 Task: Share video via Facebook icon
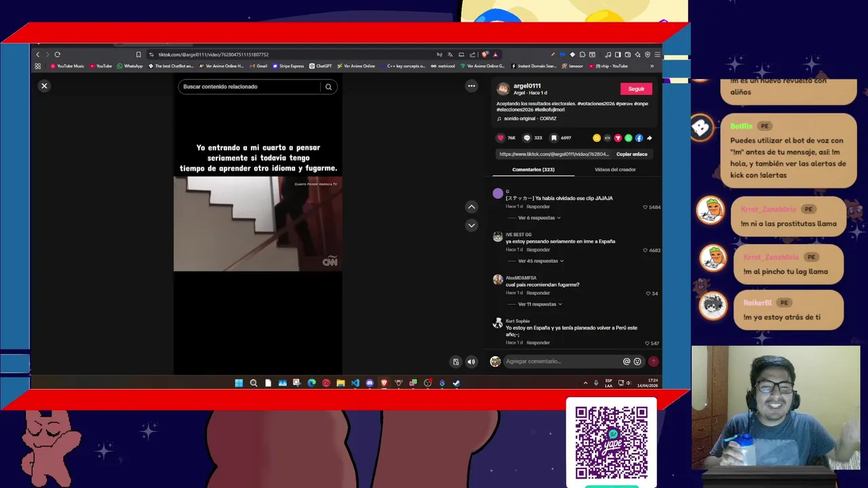[x=639, y=138]
